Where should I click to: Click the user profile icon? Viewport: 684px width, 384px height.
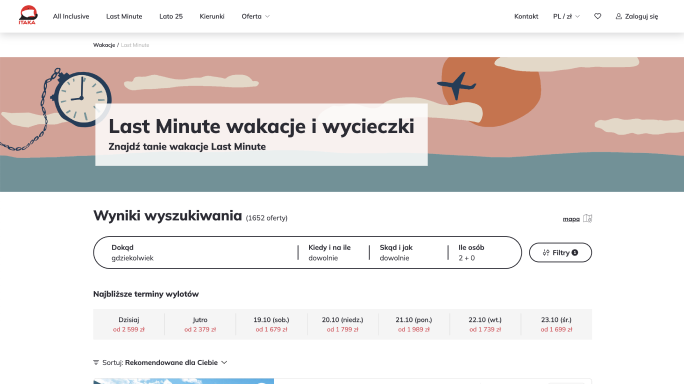tap(619, 16)
